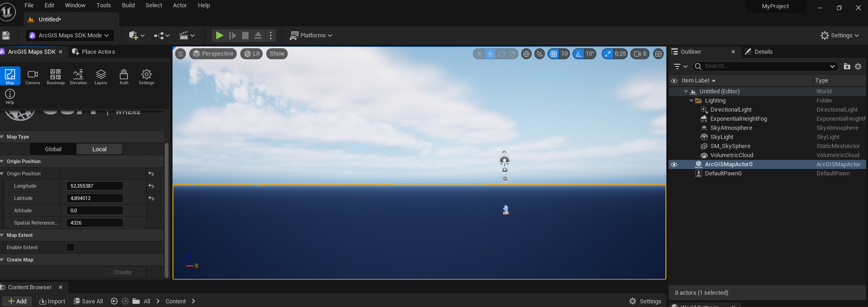
Task: Open the Layers tool in ArcGIS panel
Action: 101,76
